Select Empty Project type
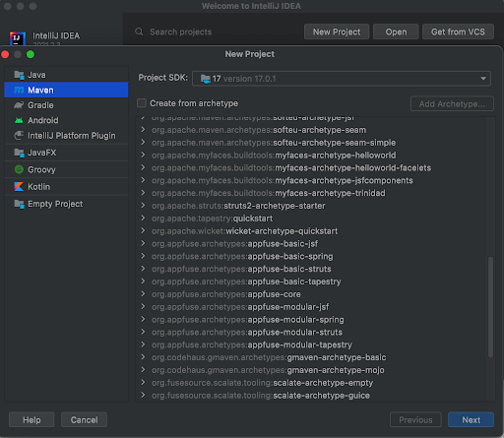This screenshot has width=504, height=438. click(66, 204)
